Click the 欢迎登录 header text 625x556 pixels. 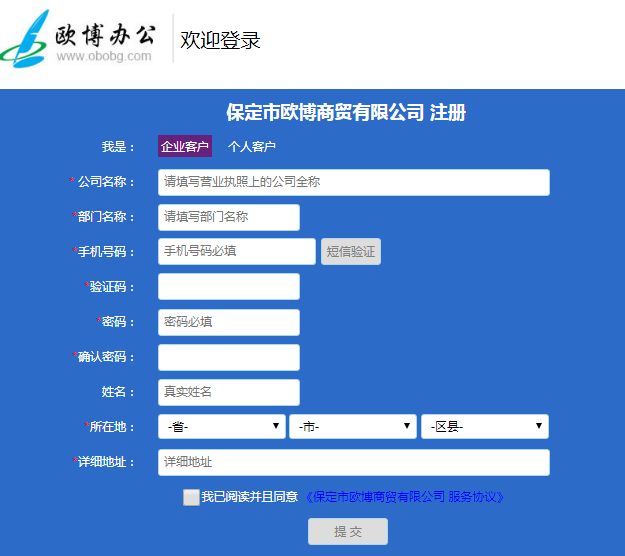point(220,40)
